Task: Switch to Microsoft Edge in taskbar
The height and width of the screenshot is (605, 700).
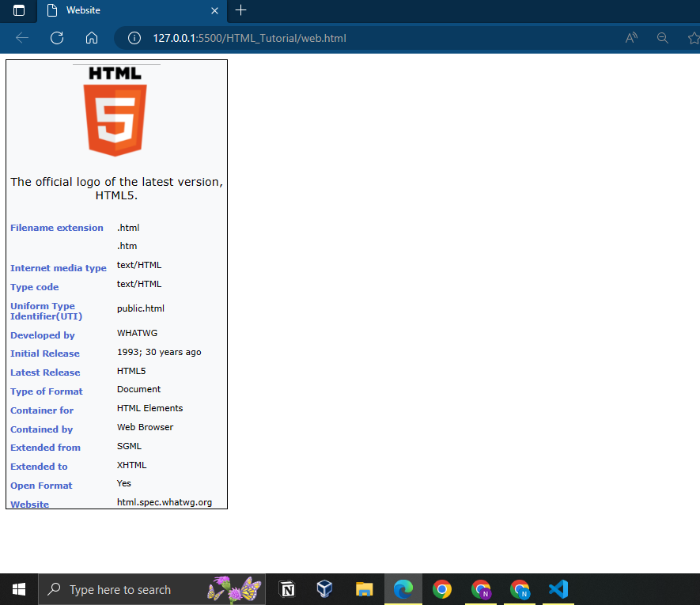Action: tap(403, 589)
